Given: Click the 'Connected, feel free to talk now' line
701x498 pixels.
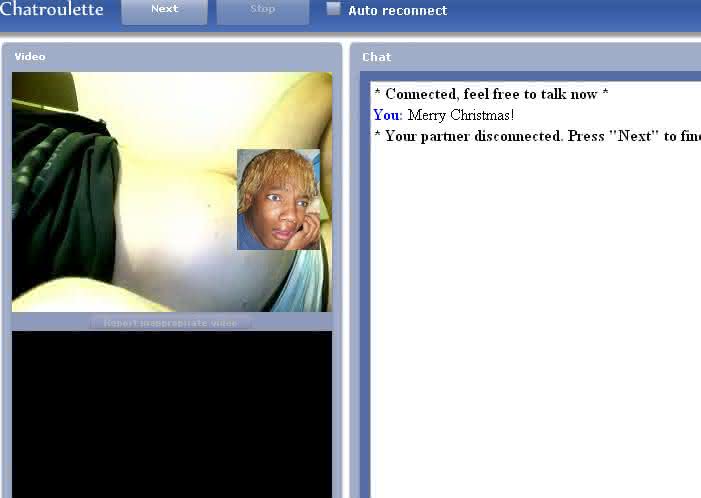Looking at the screenshot, I should tap(491, 94).
